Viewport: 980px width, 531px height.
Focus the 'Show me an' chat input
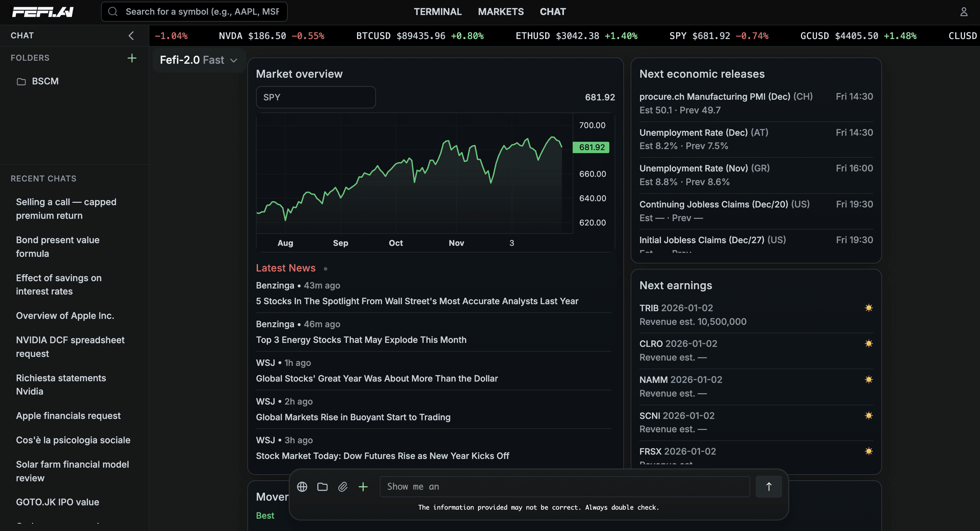click(564, 486)
